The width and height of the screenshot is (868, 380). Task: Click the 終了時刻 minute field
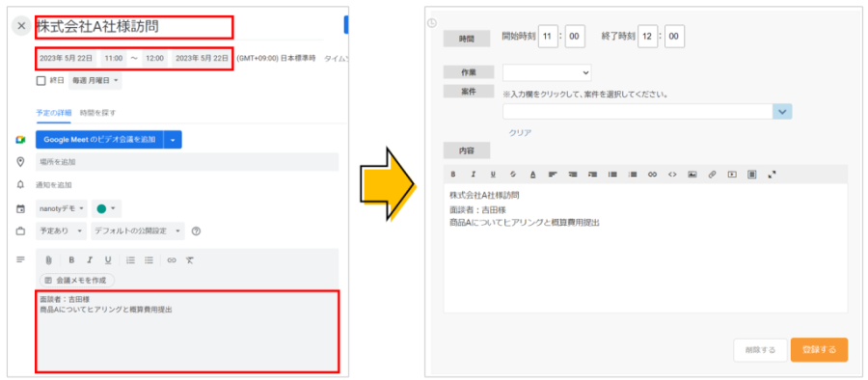674,37
